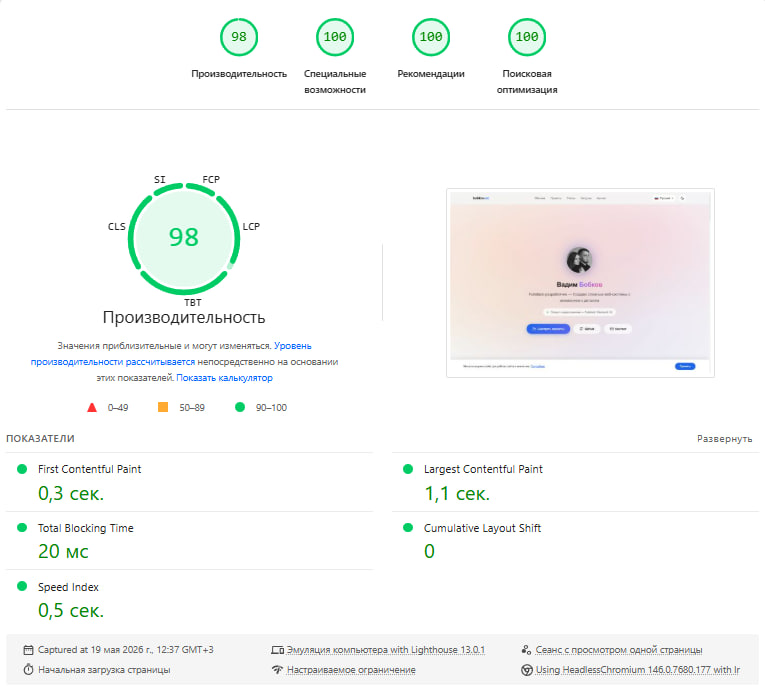This screenshot has width=765, height=689.
Task: Click green dot next to Speed Index
Action: tap(22, 586)
